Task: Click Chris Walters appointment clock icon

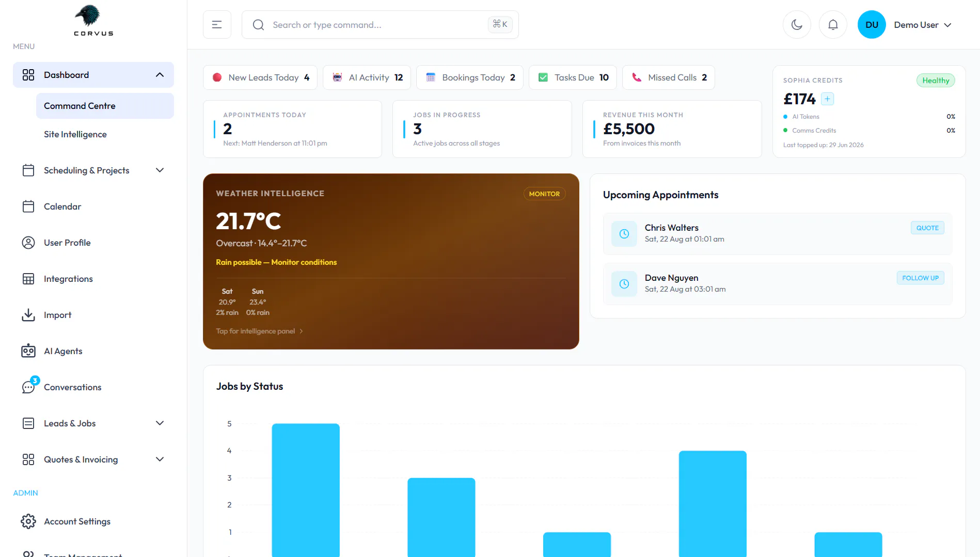Action: [624, 234]
